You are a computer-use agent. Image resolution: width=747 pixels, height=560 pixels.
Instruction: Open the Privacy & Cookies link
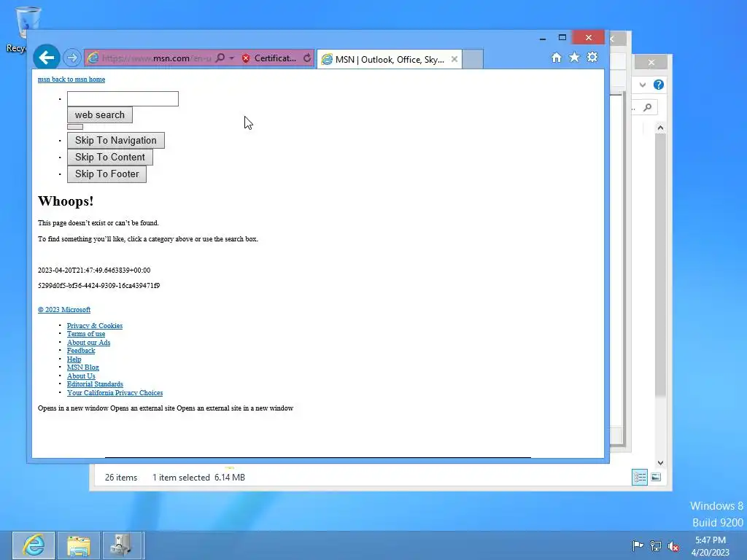point(95,326)
